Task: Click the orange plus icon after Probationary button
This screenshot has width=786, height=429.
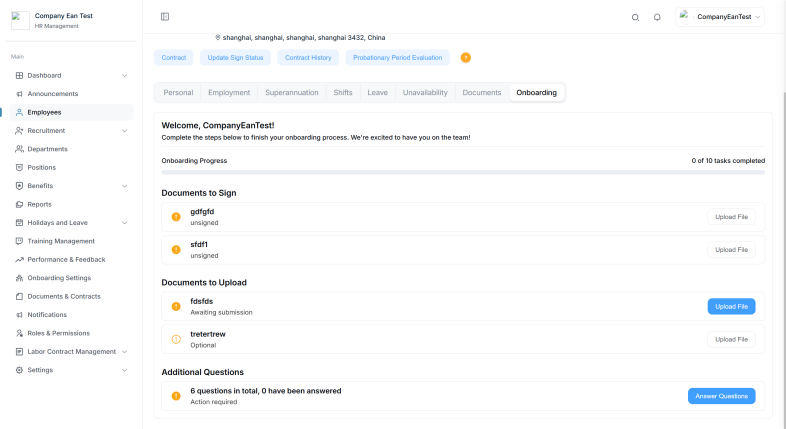Action: (x=465, y=58)
